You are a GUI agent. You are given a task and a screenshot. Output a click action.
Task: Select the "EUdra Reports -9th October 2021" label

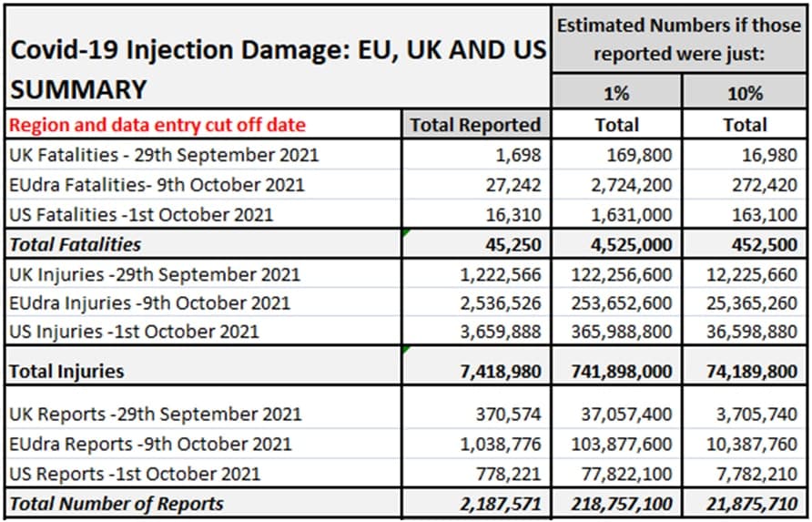coord(149,444)
